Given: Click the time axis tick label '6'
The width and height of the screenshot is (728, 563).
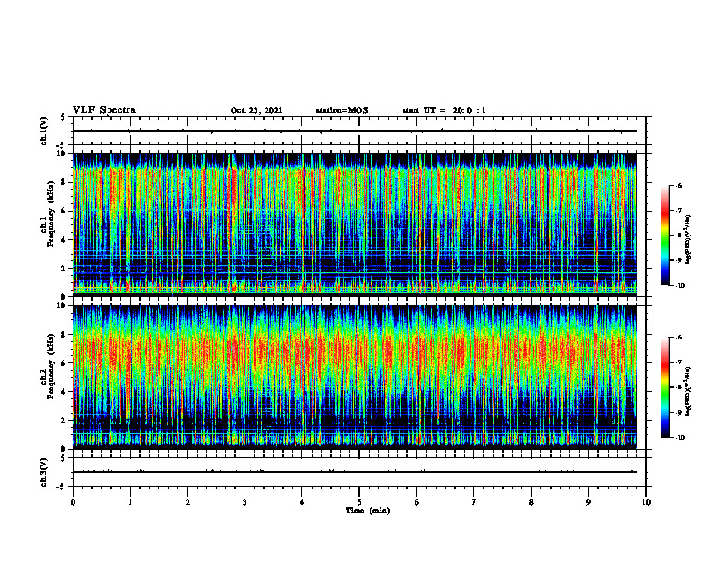Looking at the screenshot, I should pos(417,502).
